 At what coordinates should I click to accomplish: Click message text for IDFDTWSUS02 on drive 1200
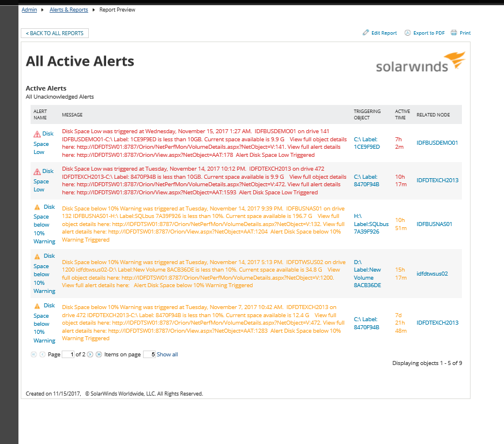(x=204, y=273)
